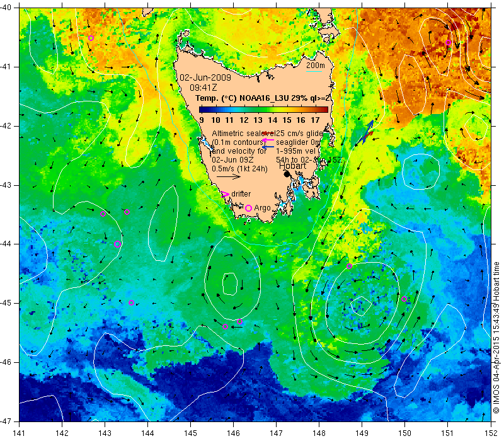Image resolution: width=504 pixels, height=441 pixels.
Task: Click the dark red end of temperature colorbar
Action: (324, 110)
